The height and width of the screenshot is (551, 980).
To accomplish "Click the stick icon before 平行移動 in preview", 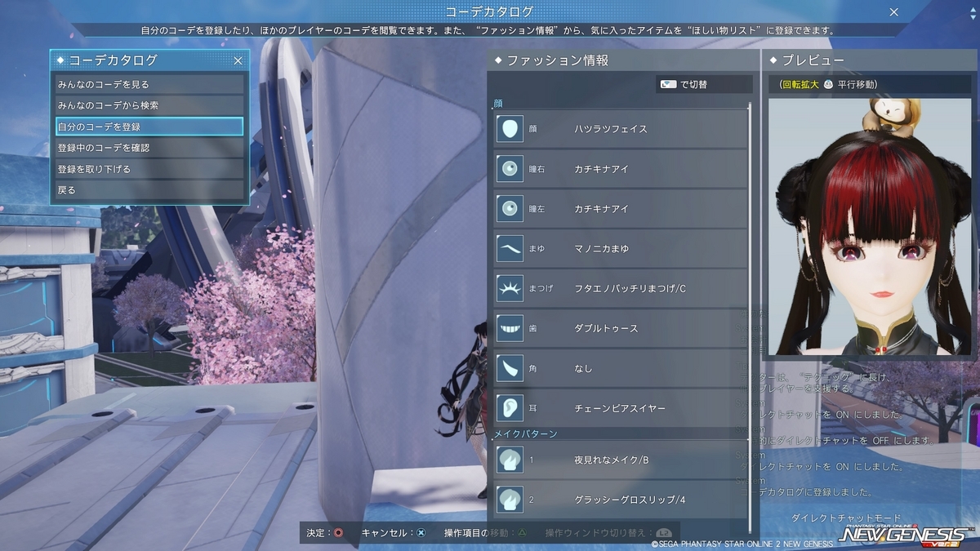I will click(x=828, y=84).
